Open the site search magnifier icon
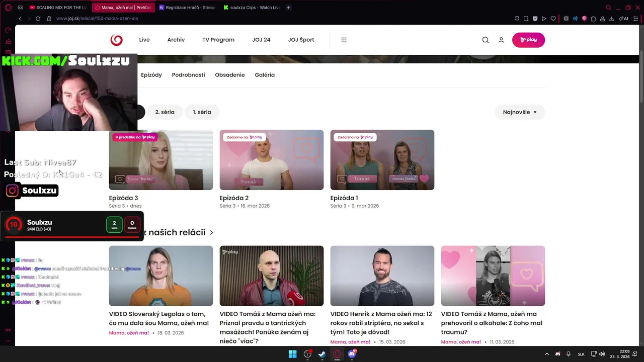Image resolution: width=644 pixels, height=362 pixels. click(486, 40)
